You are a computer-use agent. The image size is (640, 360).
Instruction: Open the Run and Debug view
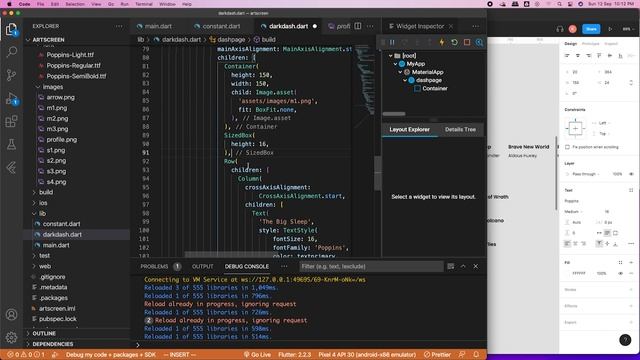click(11, 98)
